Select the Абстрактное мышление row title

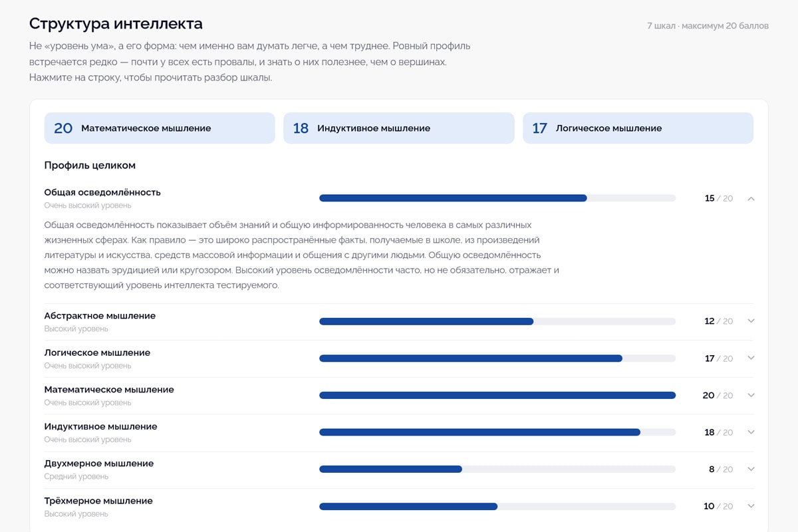100,316
